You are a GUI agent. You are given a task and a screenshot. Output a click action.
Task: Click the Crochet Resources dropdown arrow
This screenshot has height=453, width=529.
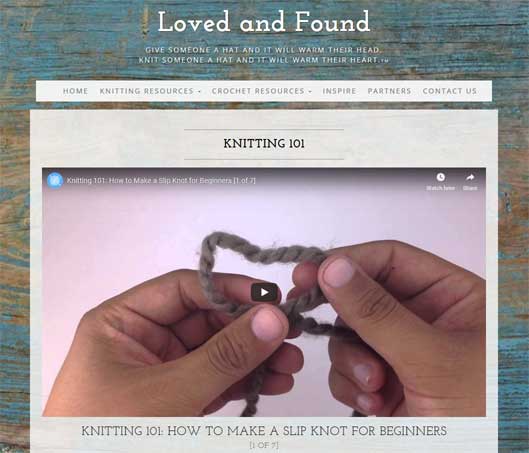(310, 92)
